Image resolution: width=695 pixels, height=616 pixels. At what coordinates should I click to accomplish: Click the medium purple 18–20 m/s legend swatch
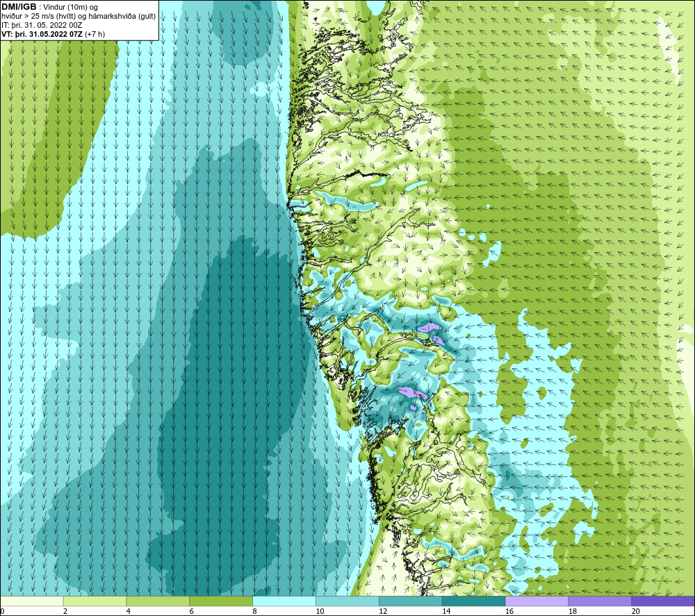[x=600, y=601]
